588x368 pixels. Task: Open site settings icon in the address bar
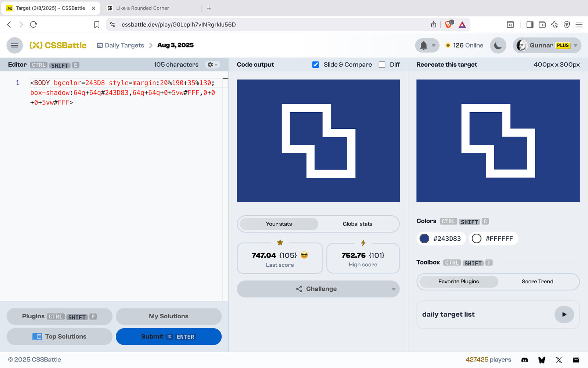(113, 25)
